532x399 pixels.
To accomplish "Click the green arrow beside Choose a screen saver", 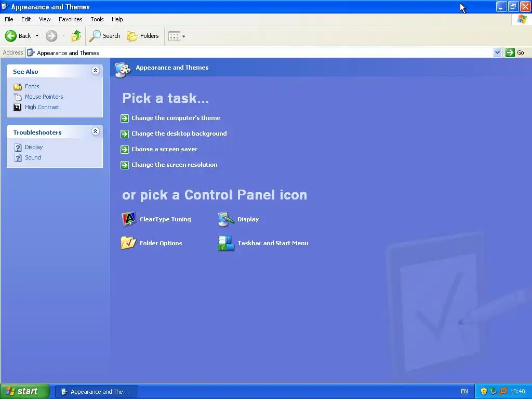I will point(125,149).
